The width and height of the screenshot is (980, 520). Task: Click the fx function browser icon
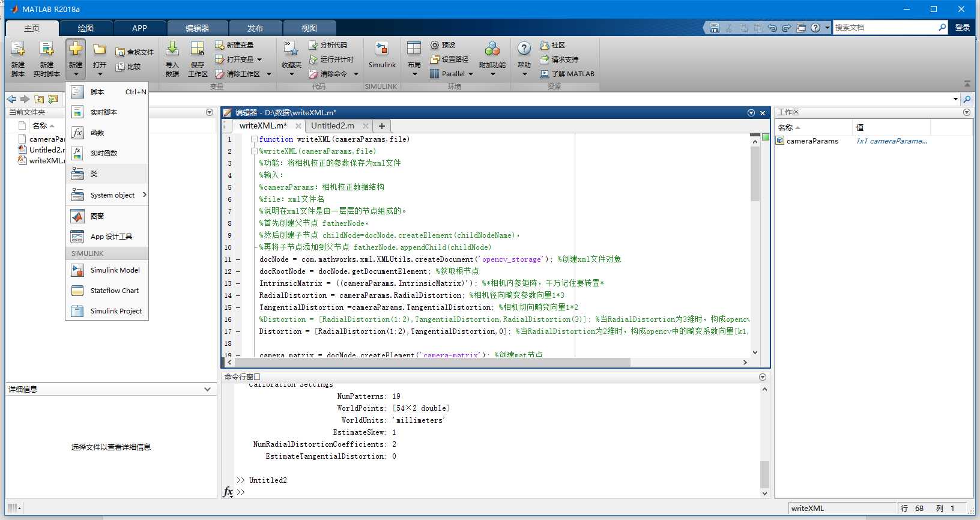tap(228, 492)
